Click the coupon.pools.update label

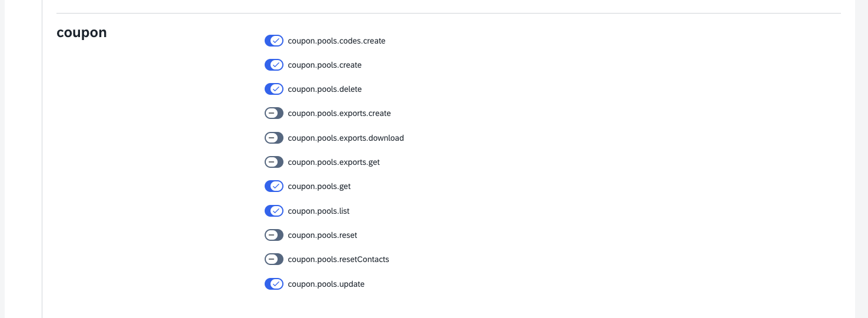pyautogui.click(x=326, y=284)
